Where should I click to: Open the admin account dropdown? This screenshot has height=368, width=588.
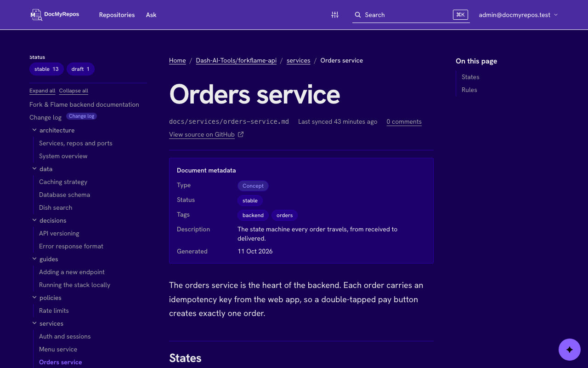[x=518, y=15]
